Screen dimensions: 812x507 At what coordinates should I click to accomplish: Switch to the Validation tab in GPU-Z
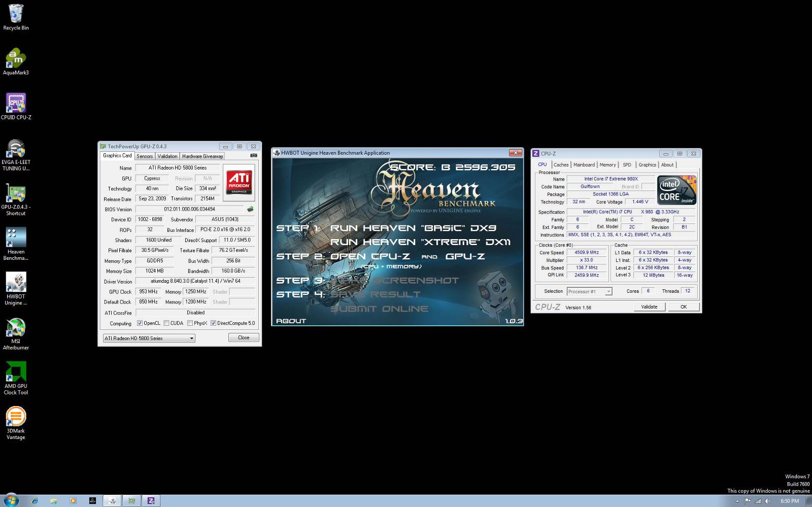tap(167, 156)
